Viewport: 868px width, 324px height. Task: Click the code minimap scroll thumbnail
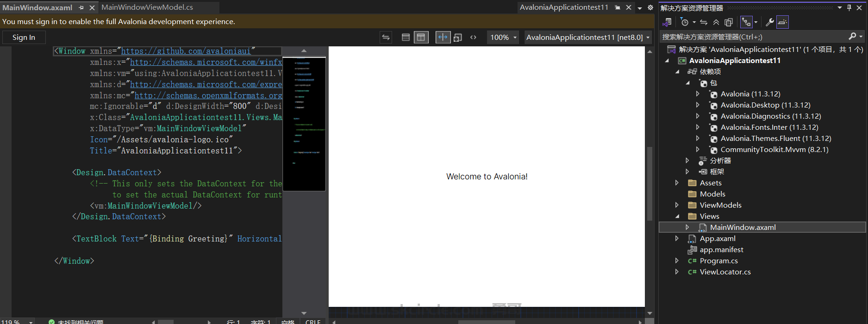point(304,123)
